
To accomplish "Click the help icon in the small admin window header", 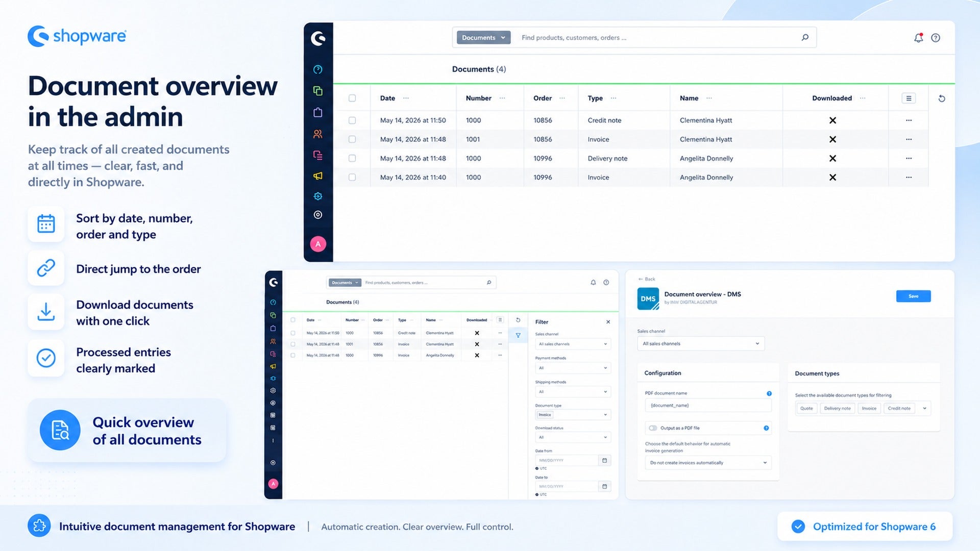I will click(606, 282).
